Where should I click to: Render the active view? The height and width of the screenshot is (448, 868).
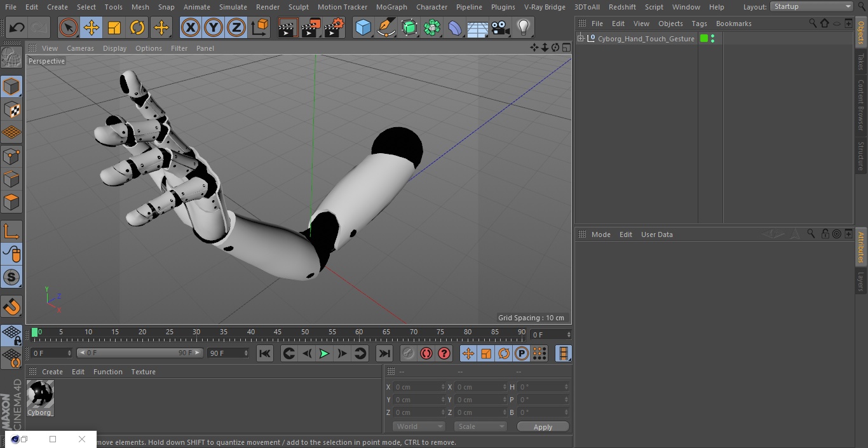pyautogui.click(x=288, y=28)
